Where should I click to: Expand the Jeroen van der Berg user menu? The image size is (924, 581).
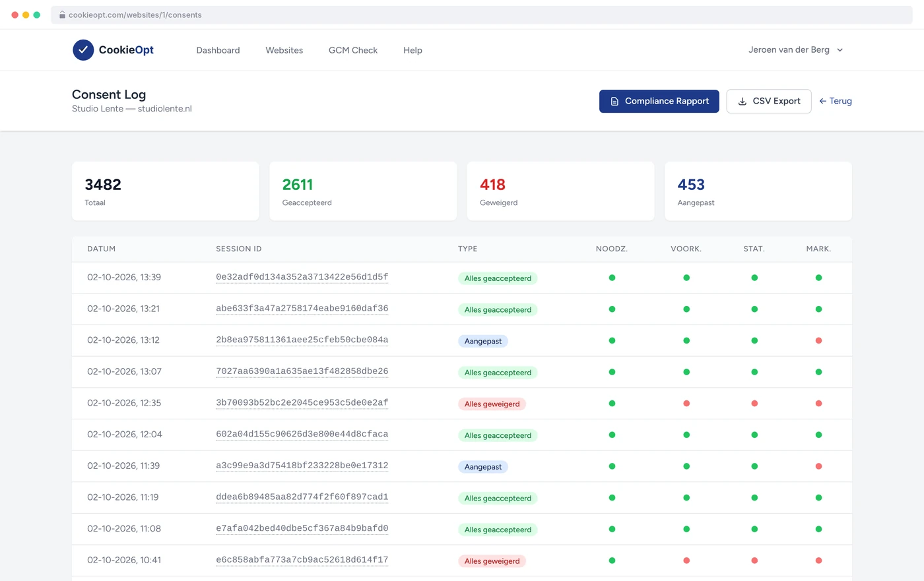point(795,50)
